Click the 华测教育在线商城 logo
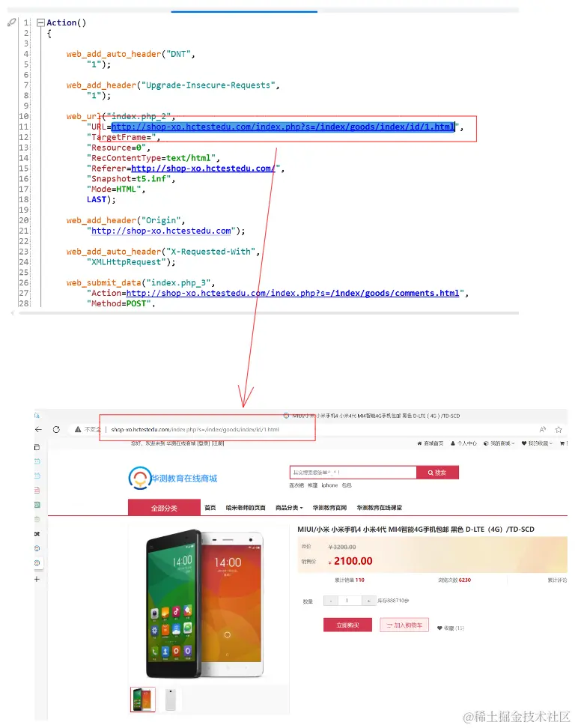Viewport: 575px width, 728px height. (x=173, y=478)
